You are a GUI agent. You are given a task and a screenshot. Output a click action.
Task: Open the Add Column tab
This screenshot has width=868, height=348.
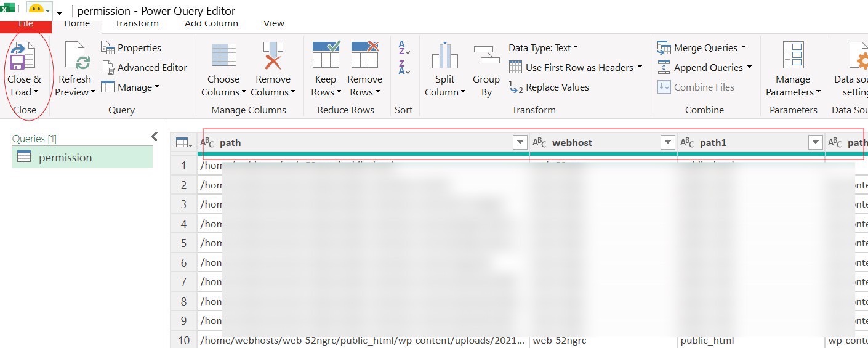tap(211, 23)
